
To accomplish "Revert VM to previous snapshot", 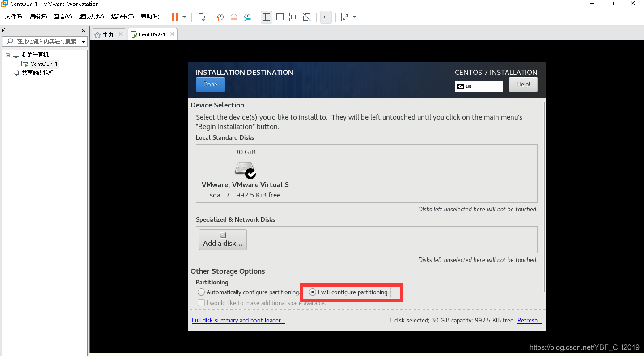I will (x=234, y=17).
